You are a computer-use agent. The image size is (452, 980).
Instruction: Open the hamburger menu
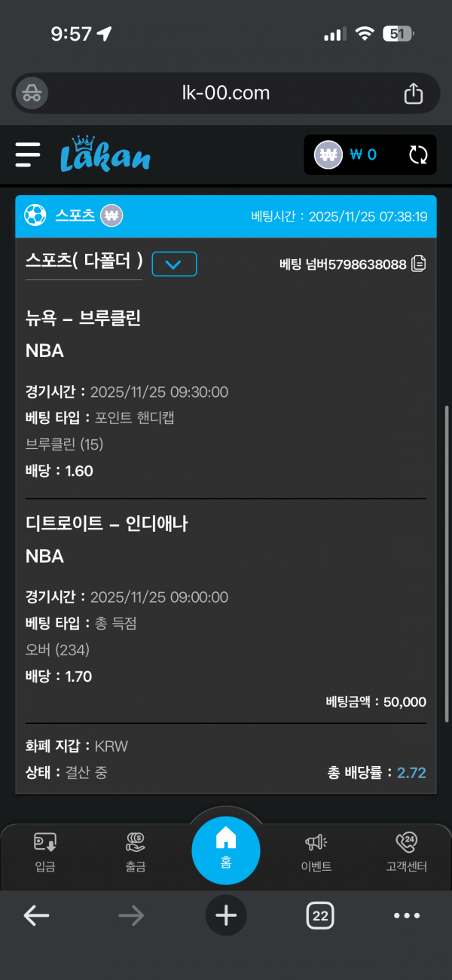28,154
